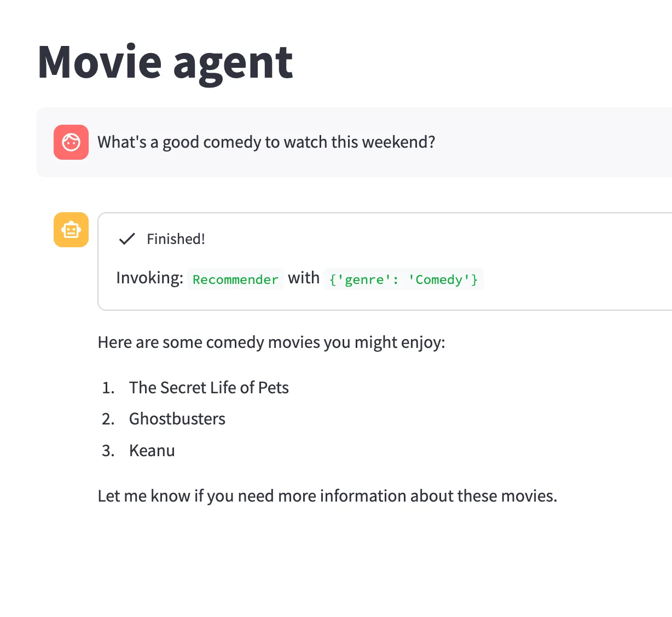This screenshot has height=617, width=672.
Task: Click list number 3 in recommendations
Action: point(108,451)
